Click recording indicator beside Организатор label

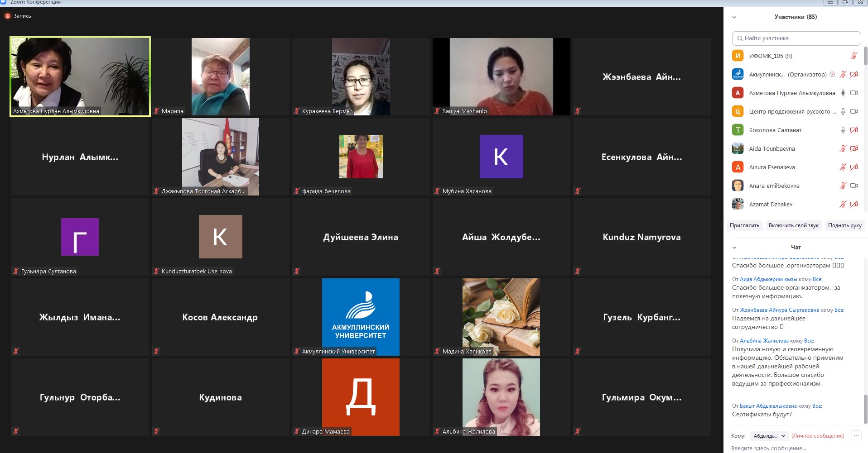point(832,75)
